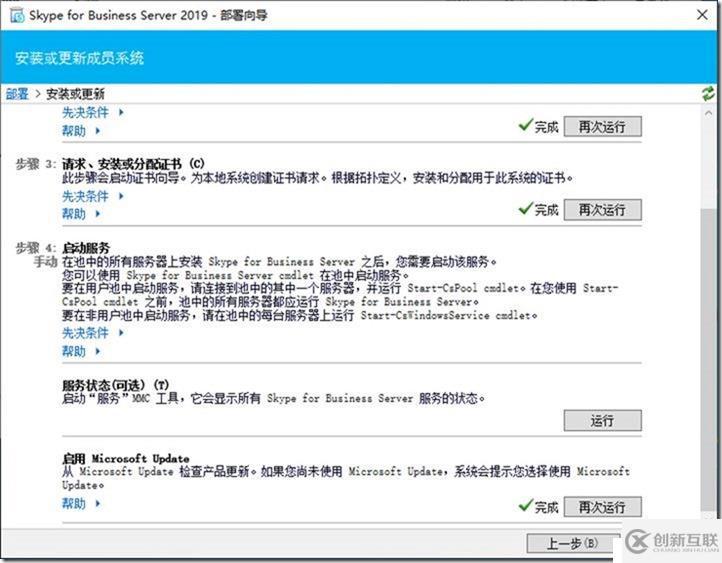Click 再次运行 for the topmost completed step
The width and height of the screenshot is (722, 563).
tap(602, 126)
